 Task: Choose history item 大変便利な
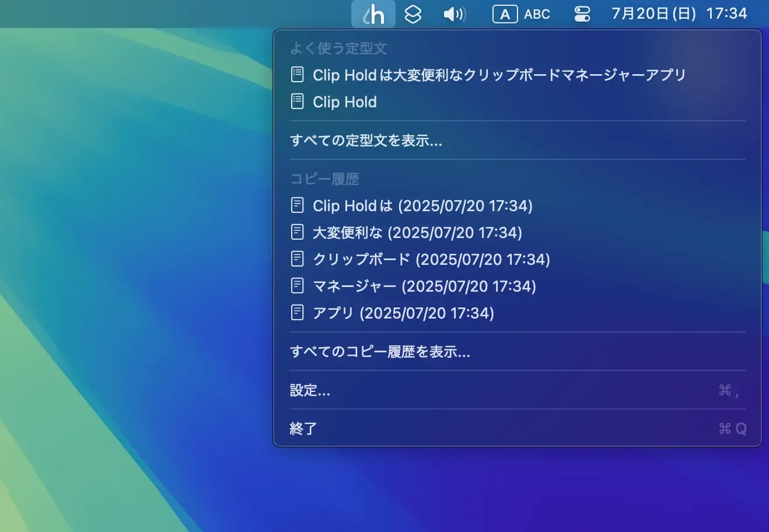coord(518,232)
